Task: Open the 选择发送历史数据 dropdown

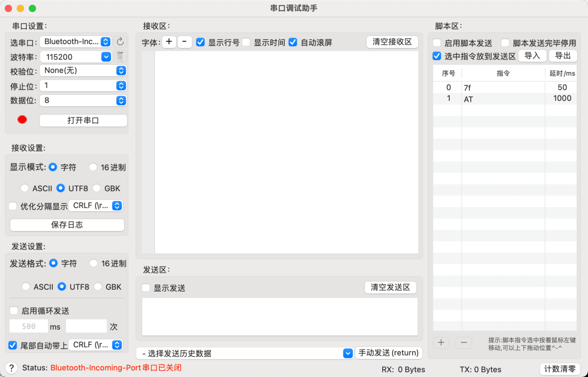Action: [x=244, y=354]
